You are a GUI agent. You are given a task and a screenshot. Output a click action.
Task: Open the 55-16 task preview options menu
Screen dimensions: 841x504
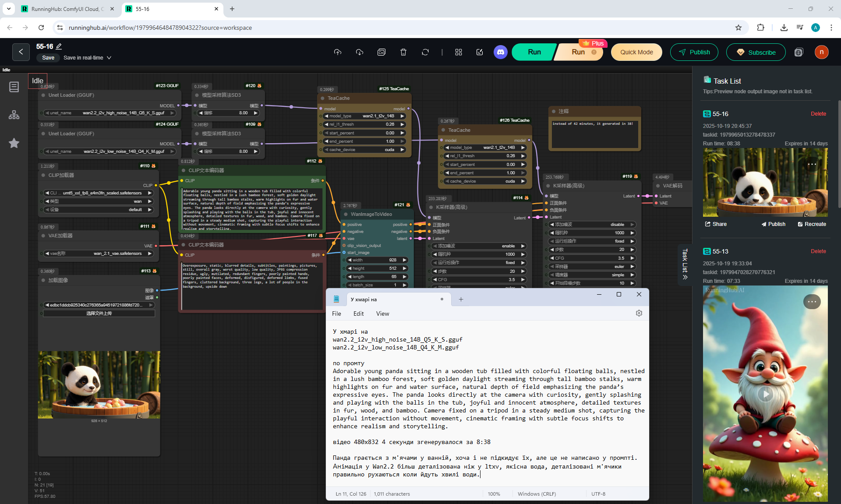812,165
